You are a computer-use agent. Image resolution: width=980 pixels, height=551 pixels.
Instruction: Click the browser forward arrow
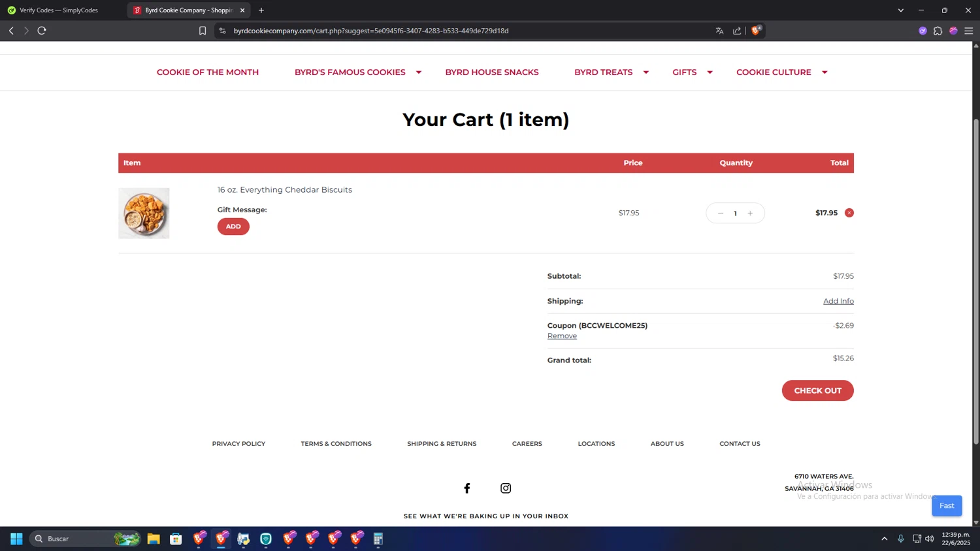[x=26, y=31]
